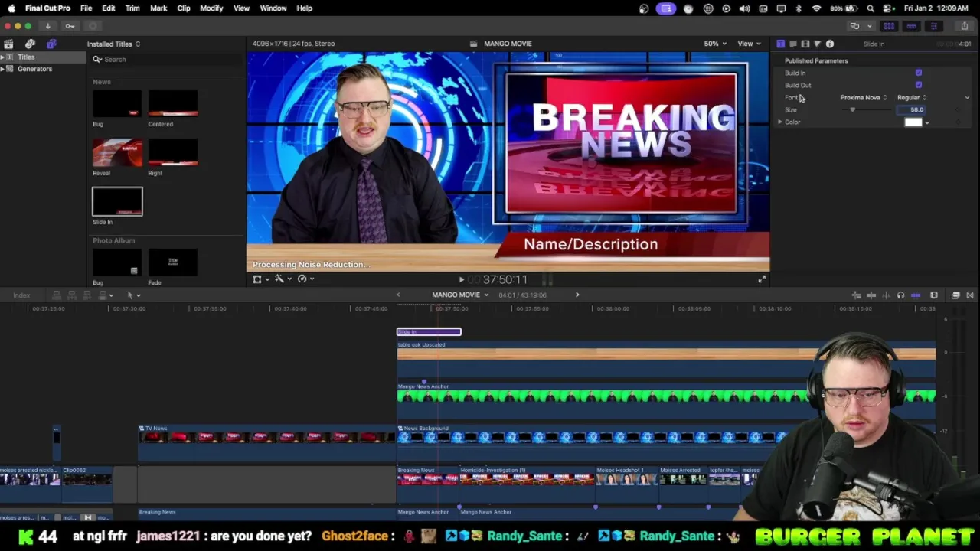The image size is (980, 551).
Task: Open the clip appearance filmstrip button
Action: [x=934, y=295]
